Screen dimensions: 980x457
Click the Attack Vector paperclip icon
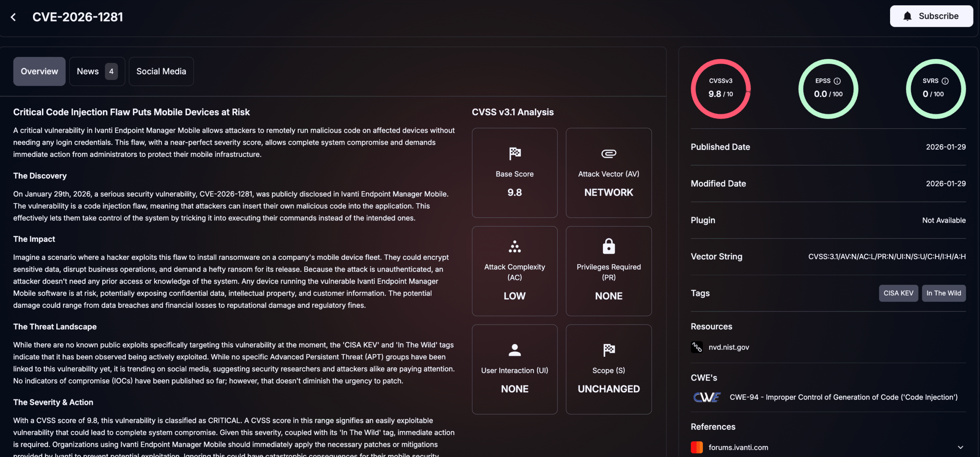click(x=609, y=153)
